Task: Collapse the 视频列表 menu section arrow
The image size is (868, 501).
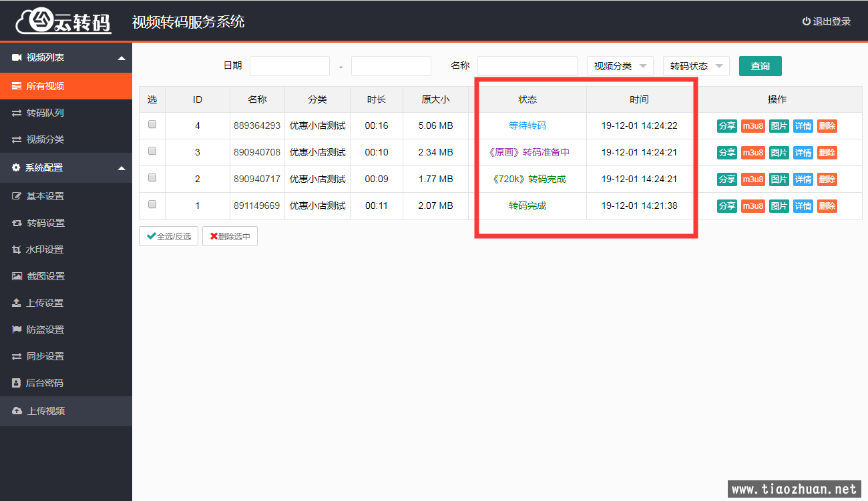Action: (x=122, y=58)
